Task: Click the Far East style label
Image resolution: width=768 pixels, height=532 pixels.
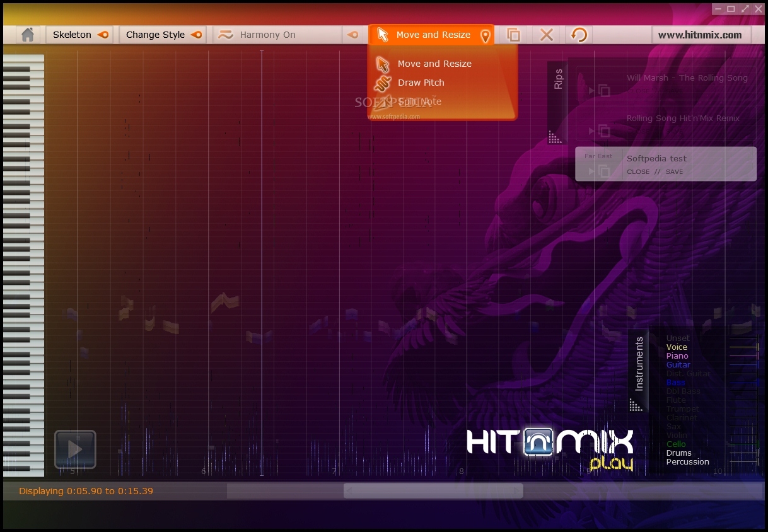Action: coord(598,156)
